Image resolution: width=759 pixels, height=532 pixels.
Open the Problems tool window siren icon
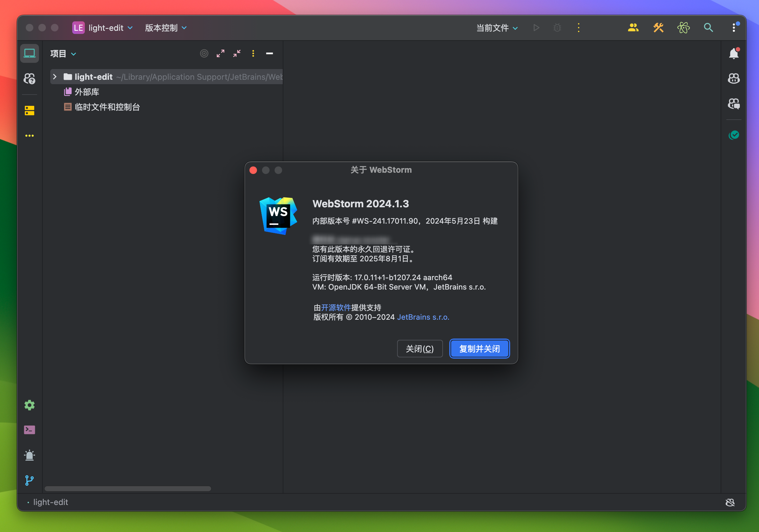30,455
